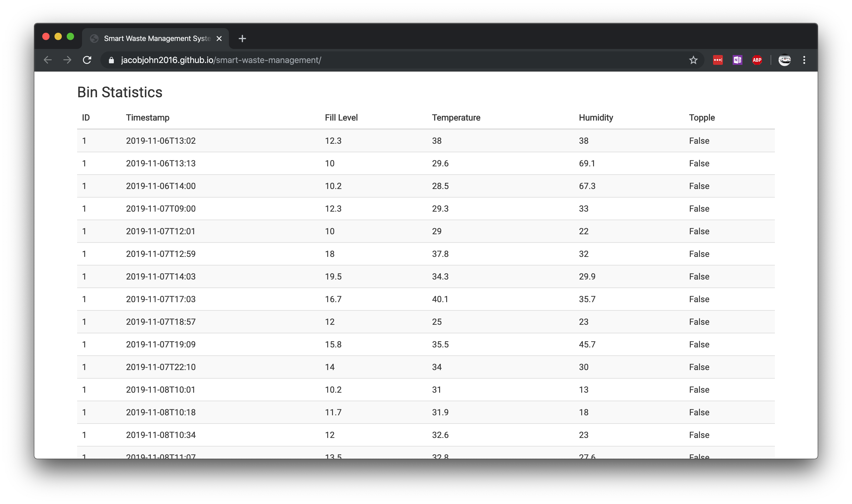
Task: Click the browser forward arrow
Action: 67,60
